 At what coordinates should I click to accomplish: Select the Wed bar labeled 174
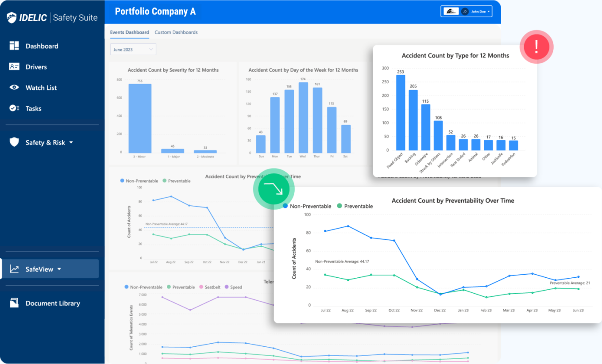click(303, 118)
